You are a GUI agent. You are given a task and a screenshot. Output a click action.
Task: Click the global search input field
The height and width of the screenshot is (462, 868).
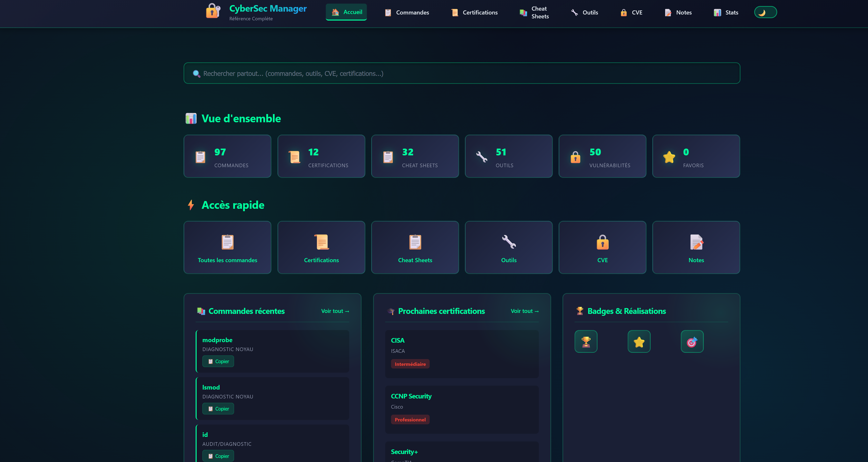tap(462, 73)
